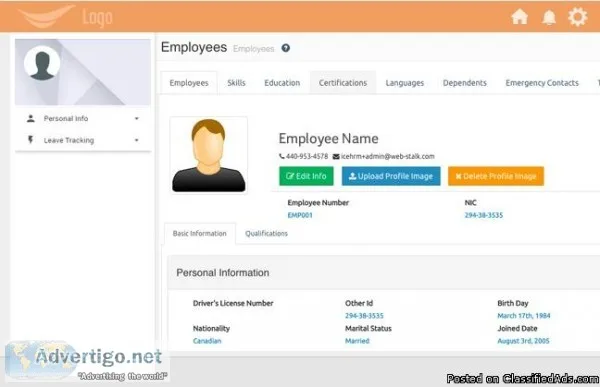Switch to the Dependents tab
Image resolution: width=600 pixels, height=387 pixels.
pos(465,83)
